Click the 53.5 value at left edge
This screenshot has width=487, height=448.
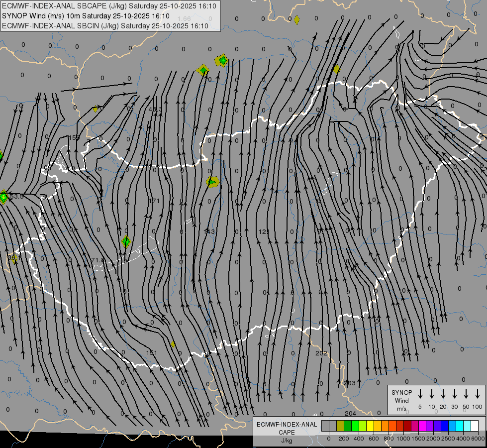tap(16, 197)
